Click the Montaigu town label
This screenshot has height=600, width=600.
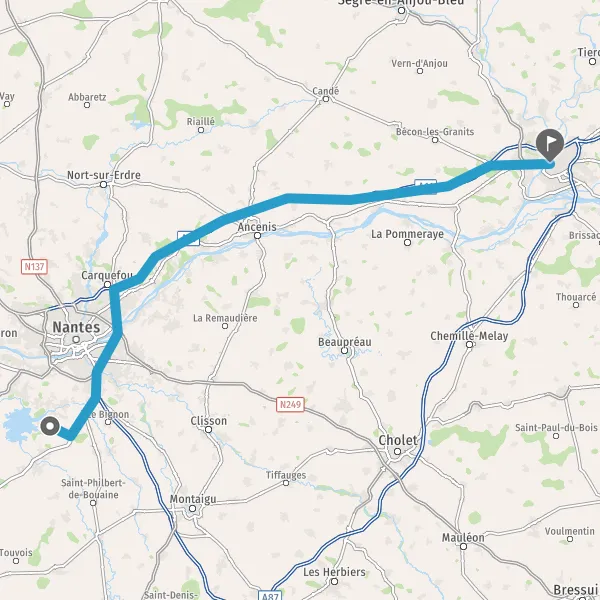[x=193, y=499]
